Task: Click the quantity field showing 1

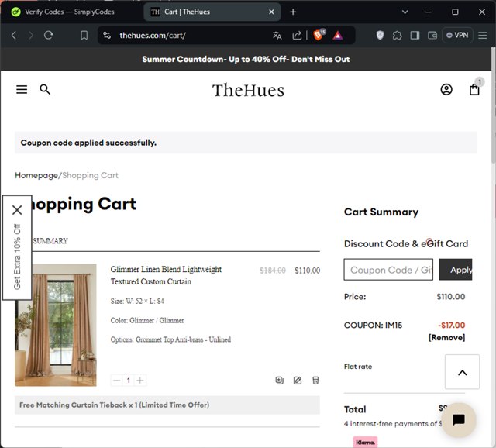Action: tap(129, 381)
